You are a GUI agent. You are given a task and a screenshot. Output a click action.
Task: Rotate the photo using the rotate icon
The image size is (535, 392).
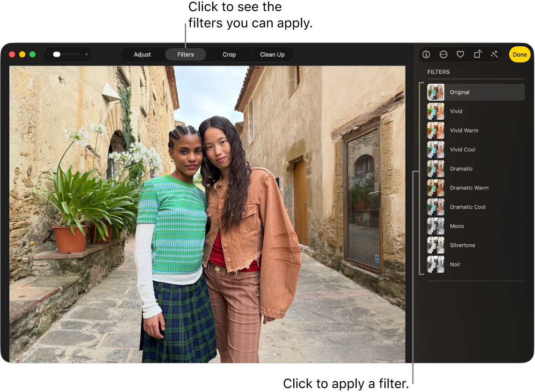pyautogui.click(x=477, y=54)
